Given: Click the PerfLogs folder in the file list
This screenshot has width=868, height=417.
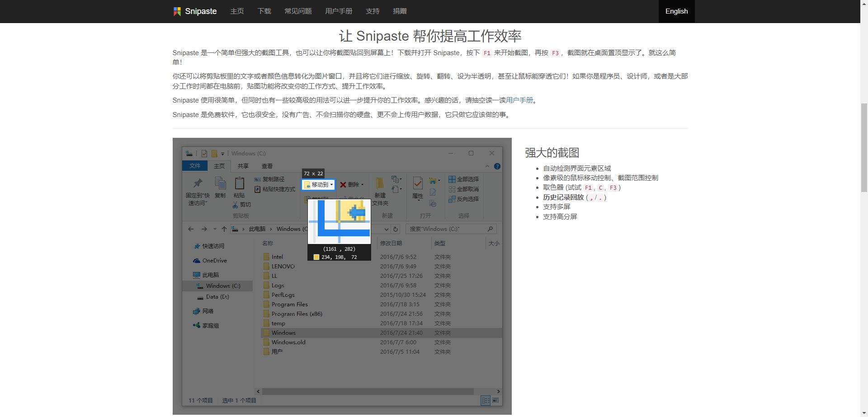Looking at the screenshot, I should coord(279,295).
